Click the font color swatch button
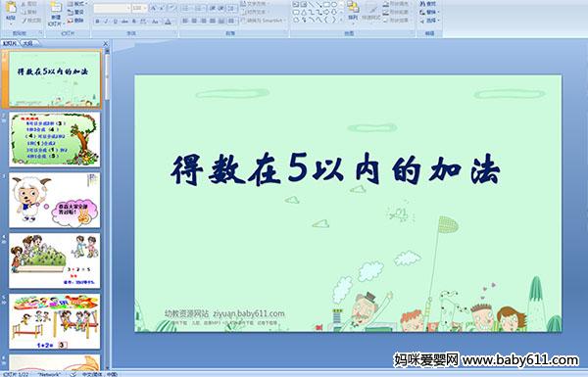 [x=168, y=22]
